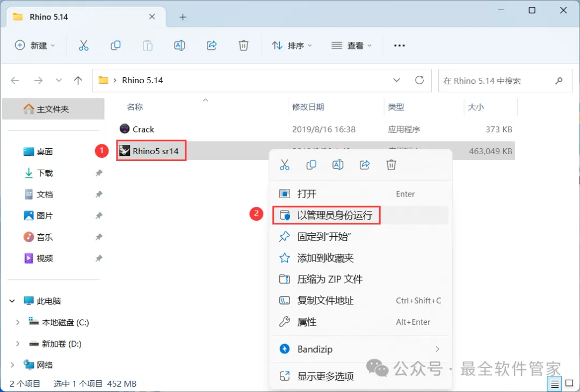Screen dimensions: 580x392
Task: Collapse the 此电脑 tree node
Action: pos(12,301)
